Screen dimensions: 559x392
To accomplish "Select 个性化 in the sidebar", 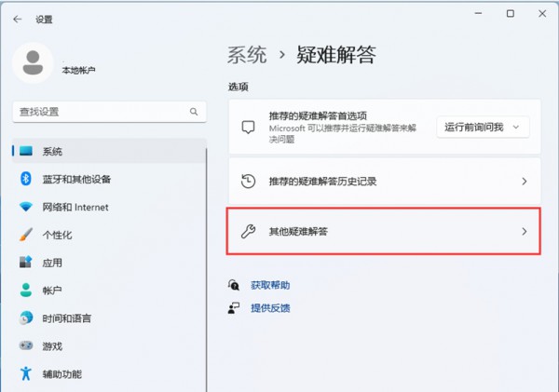I will pyautogui.click(x=57, y=235).
